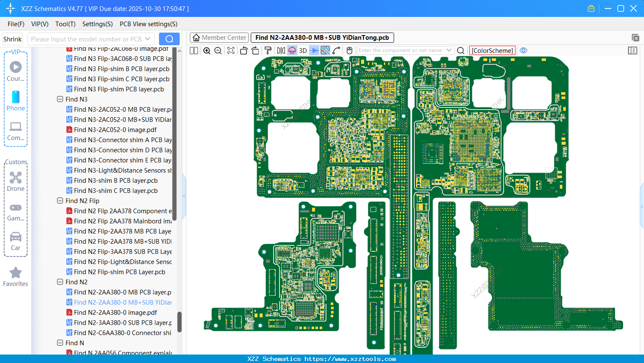This screenshot has height=363, width=644.
Task: Open PCB View settings menu
Action: pyautogui.click(x=148, y=24)
